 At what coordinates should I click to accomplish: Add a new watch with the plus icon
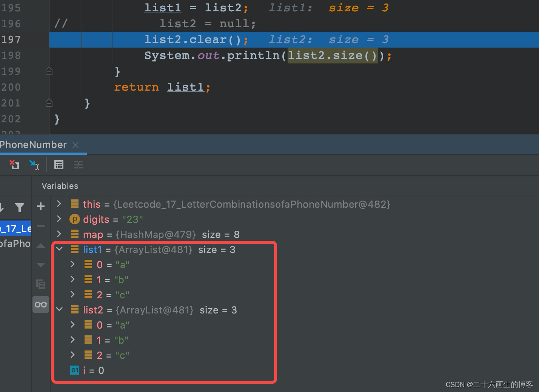click(40, 206)
